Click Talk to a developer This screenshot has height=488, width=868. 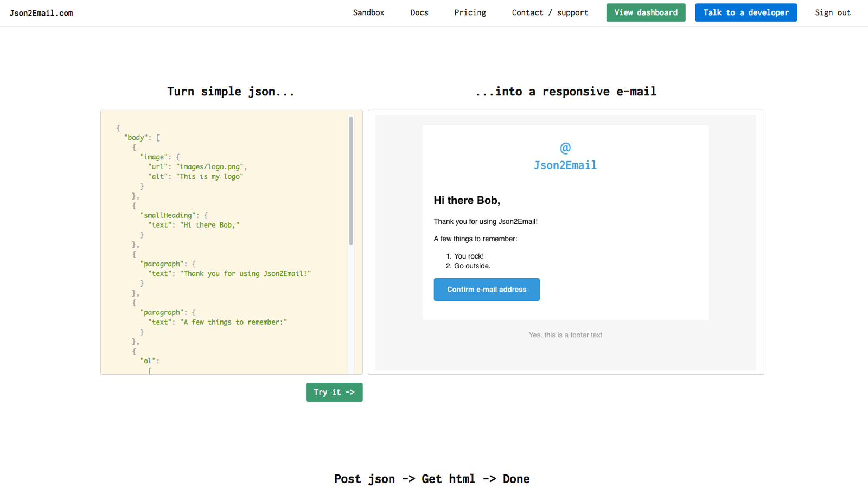pyautogui.click(x=745, y=12)
